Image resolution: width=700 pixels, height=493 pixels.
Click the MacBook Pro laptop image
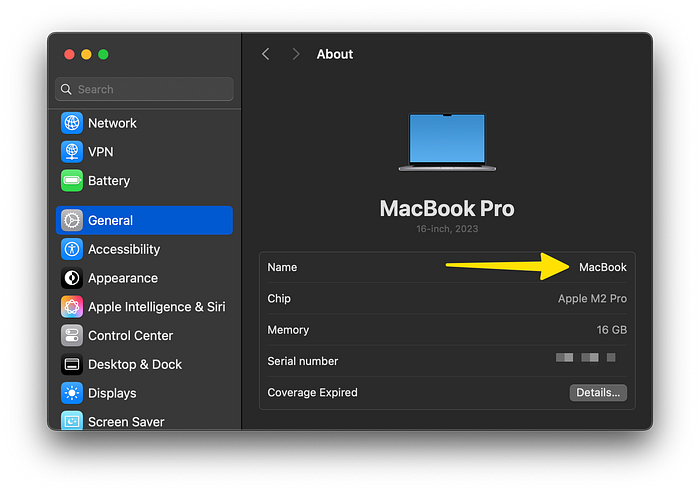(x=447, y=141)
